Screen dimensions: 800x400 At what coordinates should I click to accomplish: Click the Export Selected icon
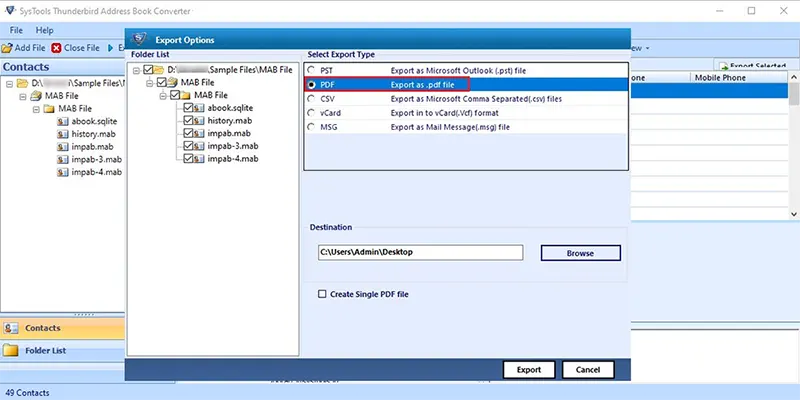pyautogui.click(x=723, y=67)
